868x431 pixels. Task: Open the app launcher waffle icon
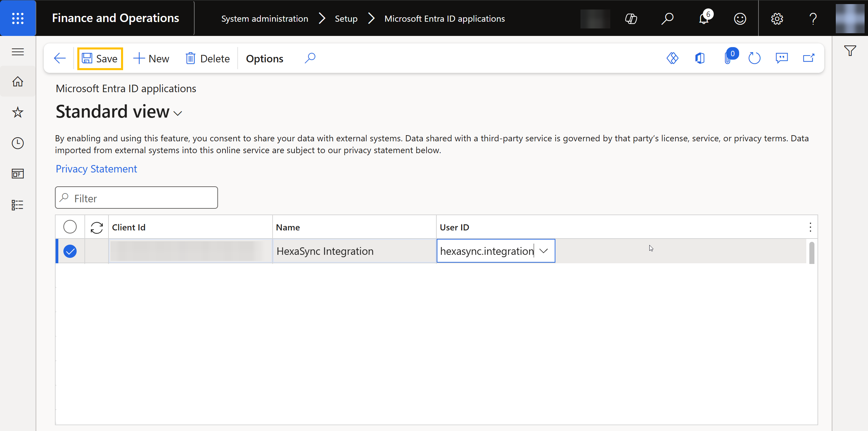click(18, 18)
